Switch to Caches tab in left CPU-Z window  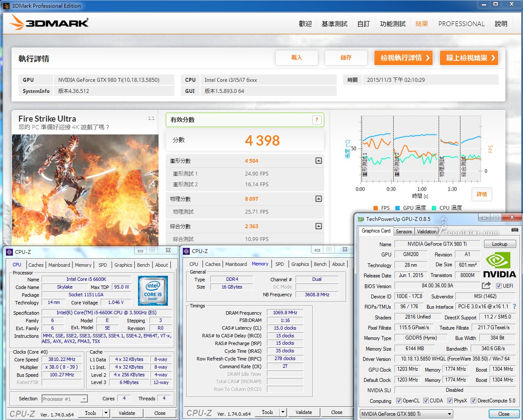(36, 265)
